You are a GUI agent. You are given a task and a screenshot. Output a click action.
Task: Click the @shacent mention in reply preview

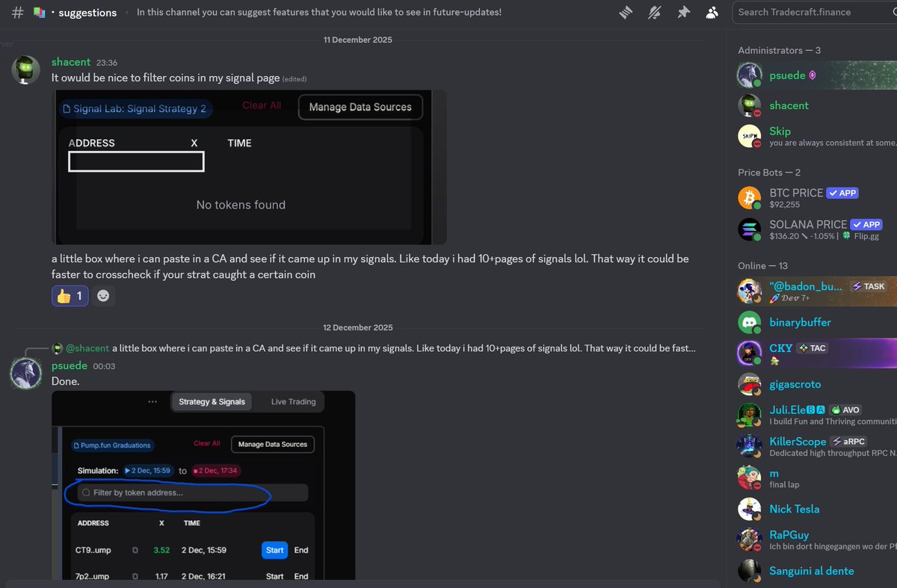pos(87,348)
